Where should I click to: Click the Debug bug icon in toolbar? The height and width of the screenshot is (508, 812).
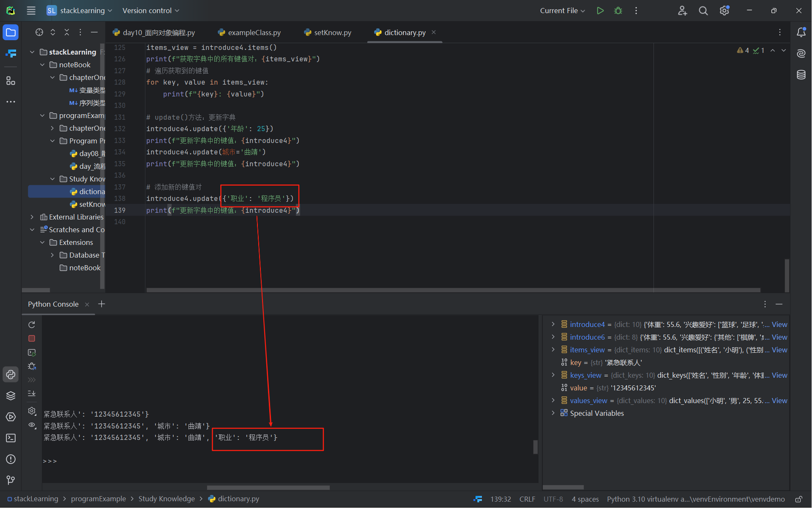(618, 11)
